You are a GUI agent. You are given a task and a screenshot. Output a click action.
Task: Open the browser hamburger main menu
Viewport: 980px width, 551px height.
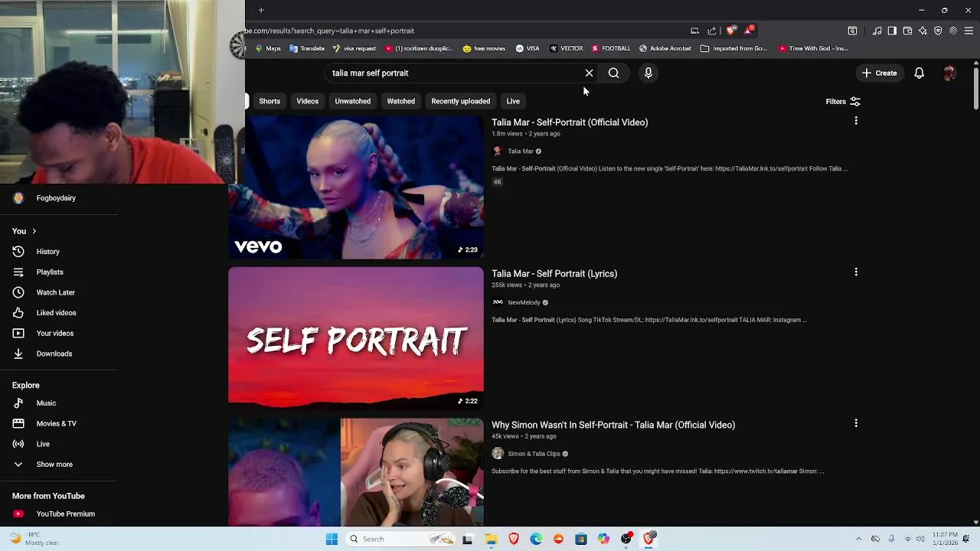point(969,31)
